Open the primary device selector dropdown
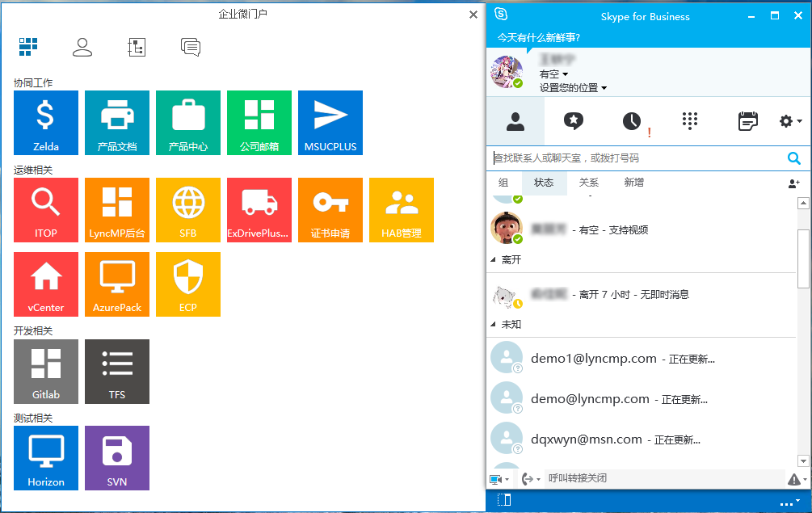812x513 pixels. point(499,479)
